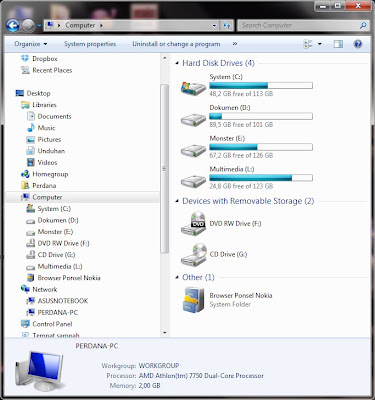
Task: Open the view options dropdown arrow
Action: point(320,44)
